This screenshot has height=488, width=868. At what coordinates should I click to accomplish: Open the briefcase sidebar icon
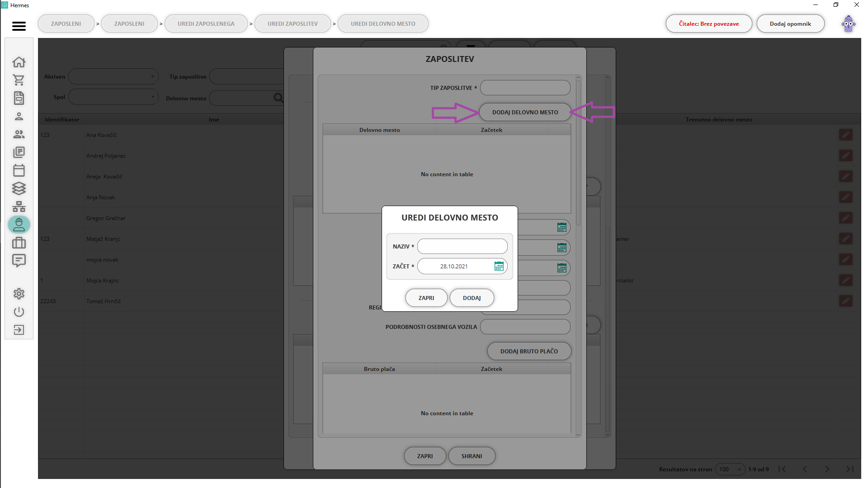pos(19,243)
